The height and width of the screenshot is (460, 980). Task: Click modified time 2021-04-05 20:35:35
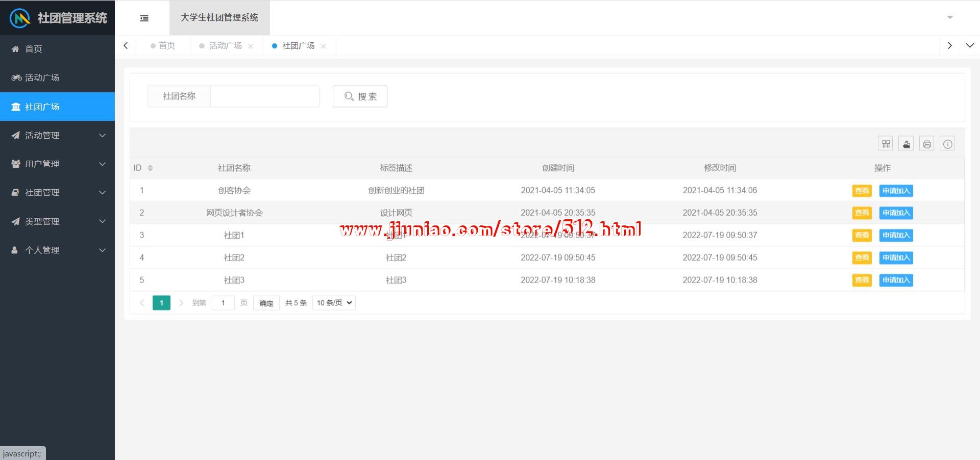(x=720, y=213)
